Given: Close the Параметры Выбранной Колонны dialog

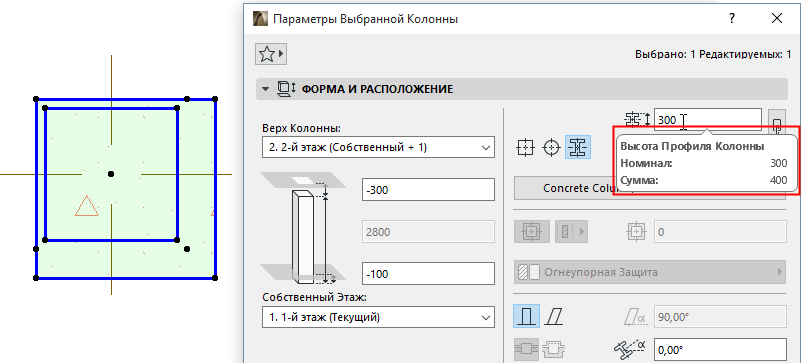Looking at the screenshot, I should [x=777, y=19].
